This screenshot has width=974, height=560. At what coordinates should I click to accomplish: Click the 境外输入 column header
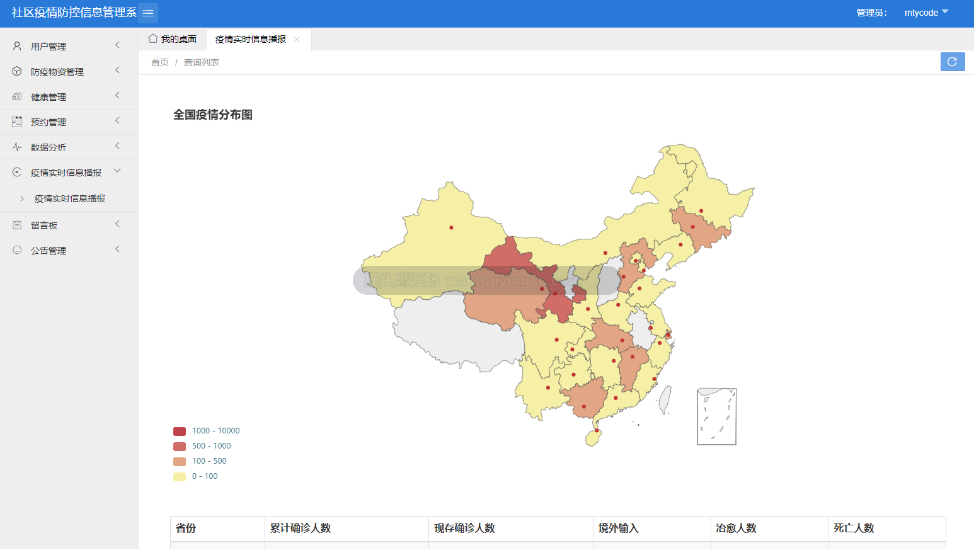[652, 529]
